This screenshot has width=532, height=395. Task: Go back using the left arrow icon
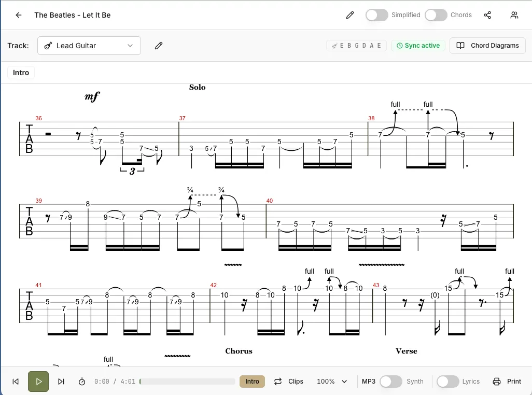(x=19, y=15)
